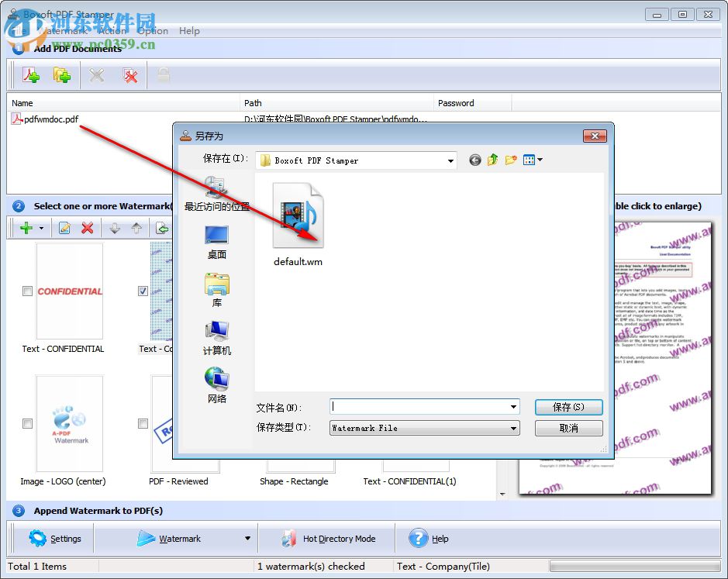Open the Help menu in the menu bar
The height and width of the screenshot is (579, 728).
click(x=189, y=31)
